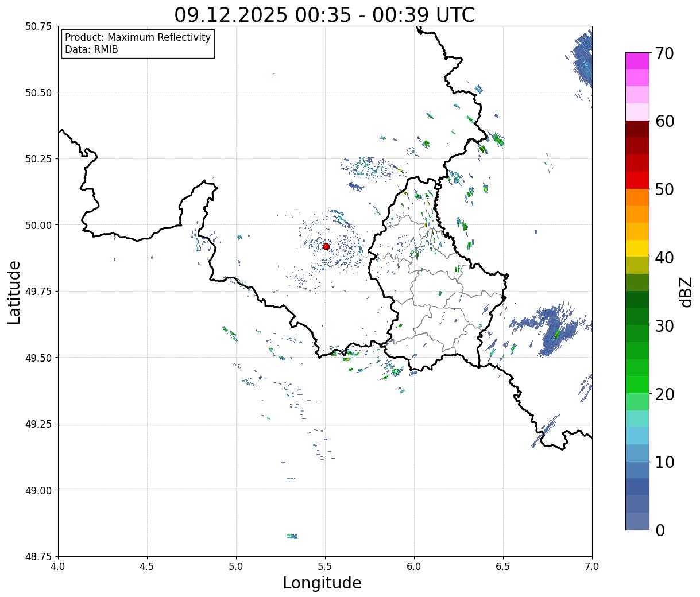Click the latitude tick label 50.25
Screen dimensions: 700x597
pyautogui.click(x=38, y=159)
